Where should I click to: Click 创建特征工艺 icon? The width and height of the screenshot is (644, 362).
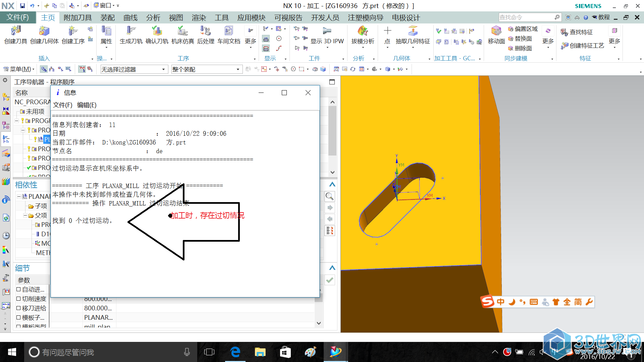pos(583,46)
